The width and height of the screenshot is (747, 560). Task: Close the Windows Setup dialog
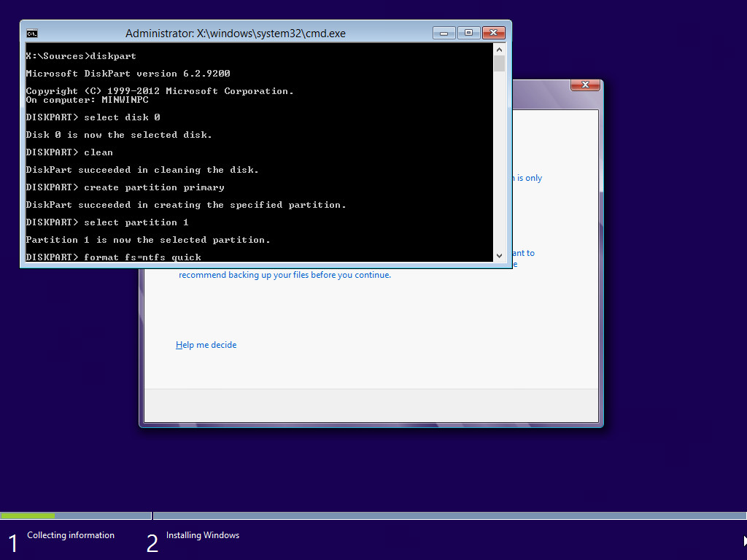click(x=585, y=85)
